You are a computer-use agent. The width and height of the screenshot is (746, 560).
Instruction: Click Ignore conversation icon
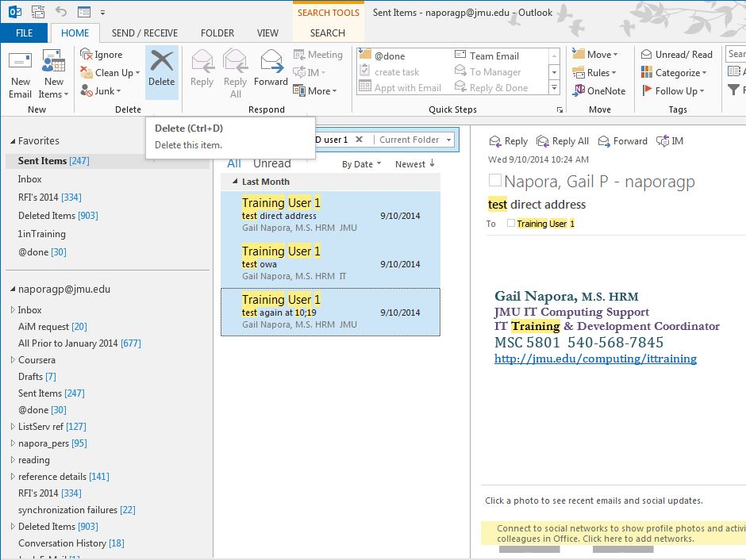point(101,55)
